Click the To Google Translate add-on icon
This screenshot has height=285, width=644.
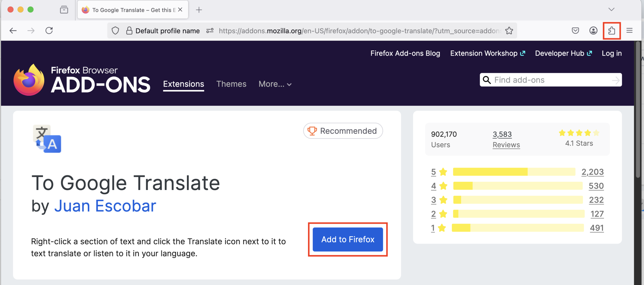coord(47,139)
